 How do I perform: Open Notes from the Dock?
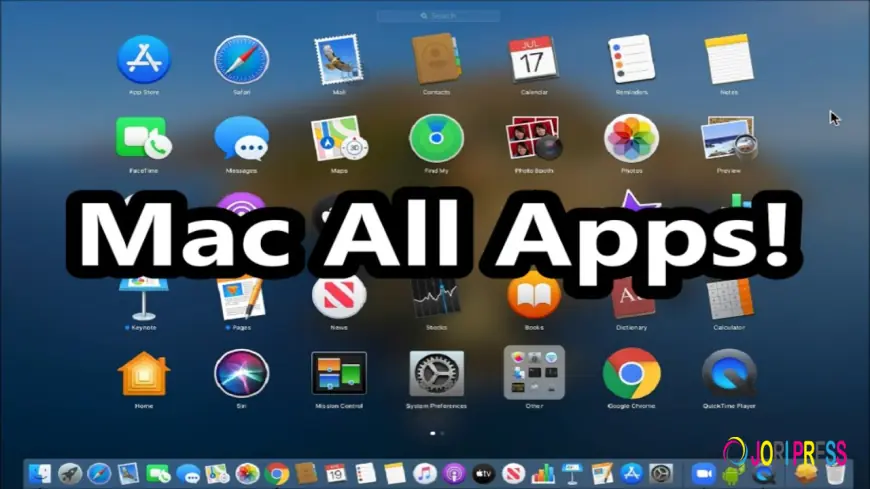click(x=395, y=474)
